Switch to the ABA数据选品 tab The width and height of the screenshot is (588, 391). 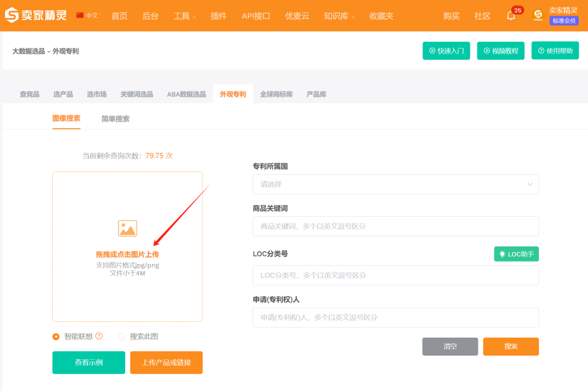186,94
